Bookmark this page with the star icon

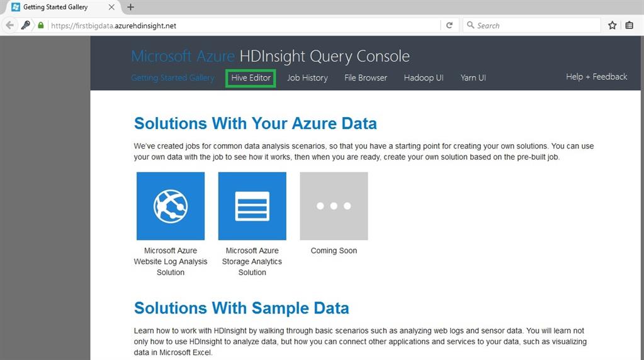coord(613,26)
